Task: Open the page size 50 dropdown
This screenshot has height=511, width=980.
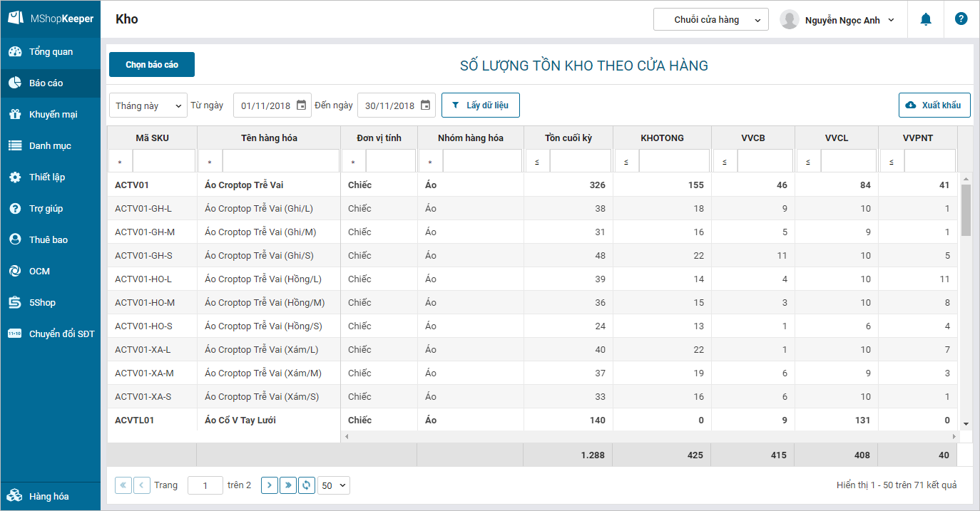Action: [334, 485]
